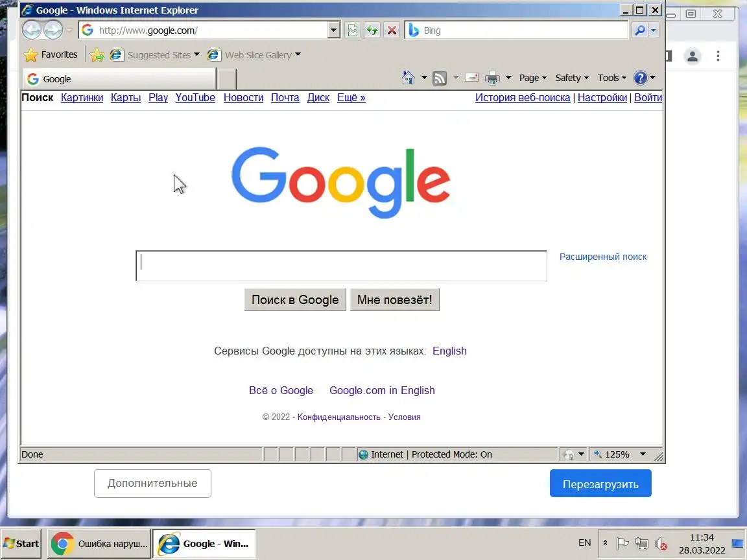The height and width of the screenshot is (560, 747).
Task: Open Chrome three-dot menu icon
Action: (x=718, y=56)
